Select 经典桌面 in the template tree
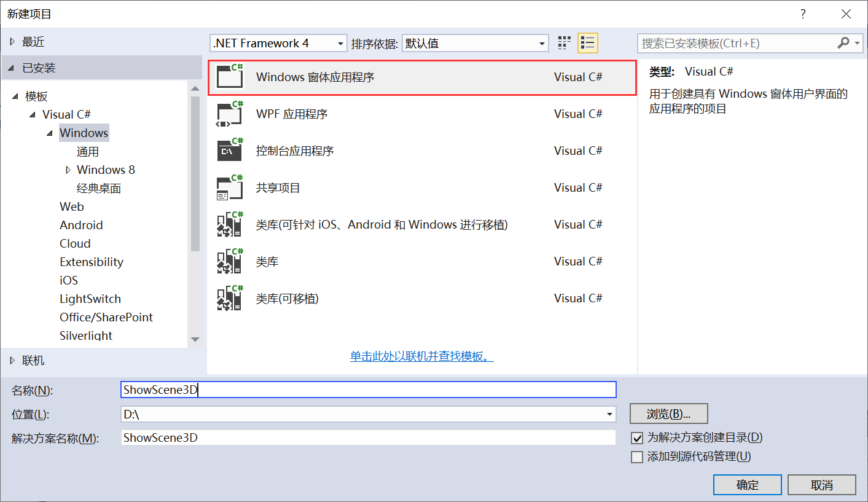The height and width of the screenshot is (502, 868). coord(99,189)
